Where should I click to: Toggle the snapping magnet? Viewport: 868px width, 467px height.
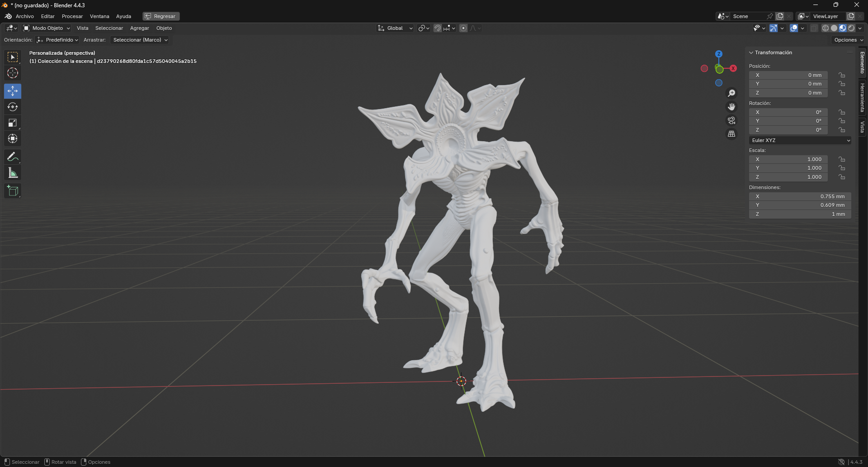point(437,28)
